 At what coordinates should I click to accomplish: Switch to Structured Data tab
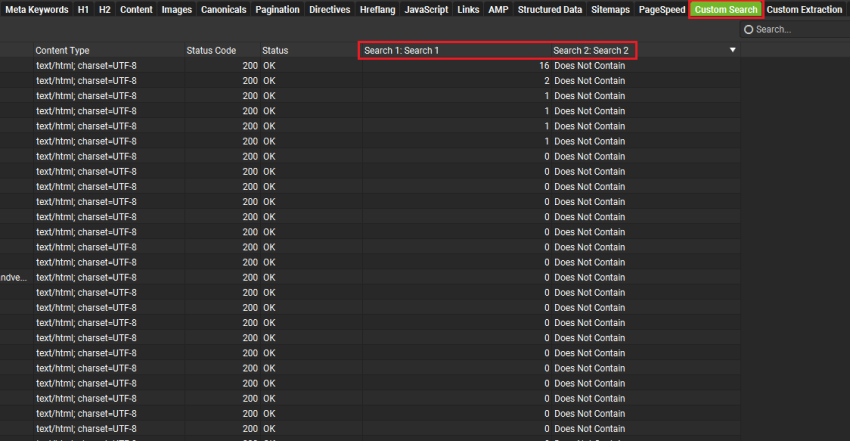[550, 9]
